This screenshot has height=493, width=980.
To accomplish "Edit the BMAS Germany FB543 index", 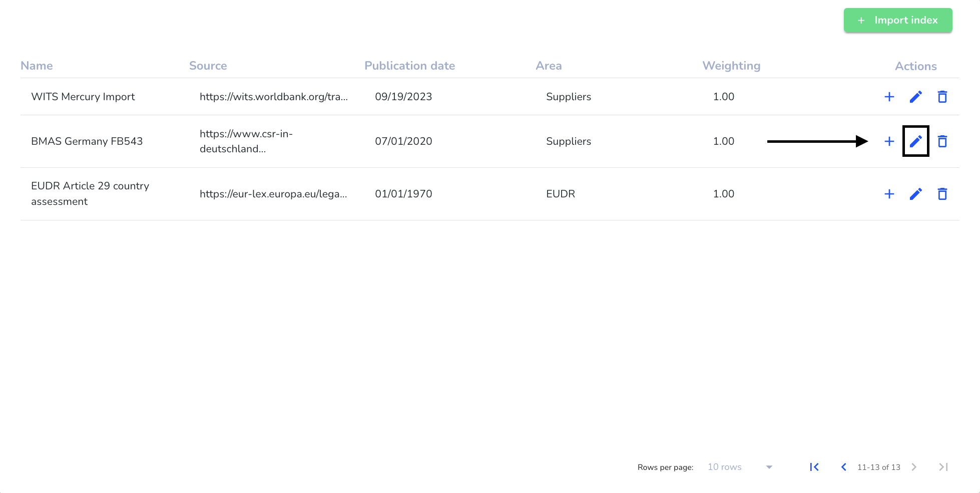I will tap(915, 141).
